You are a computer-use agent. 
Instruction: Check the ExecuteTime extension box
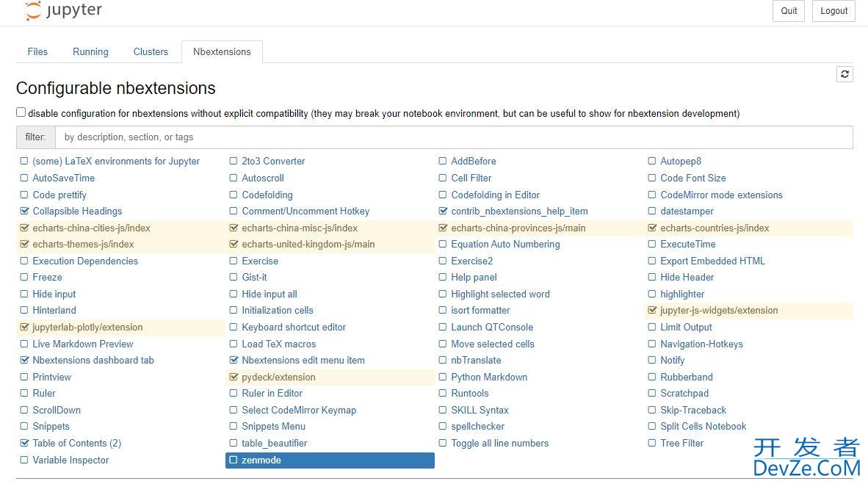click(x=652, y=245)
